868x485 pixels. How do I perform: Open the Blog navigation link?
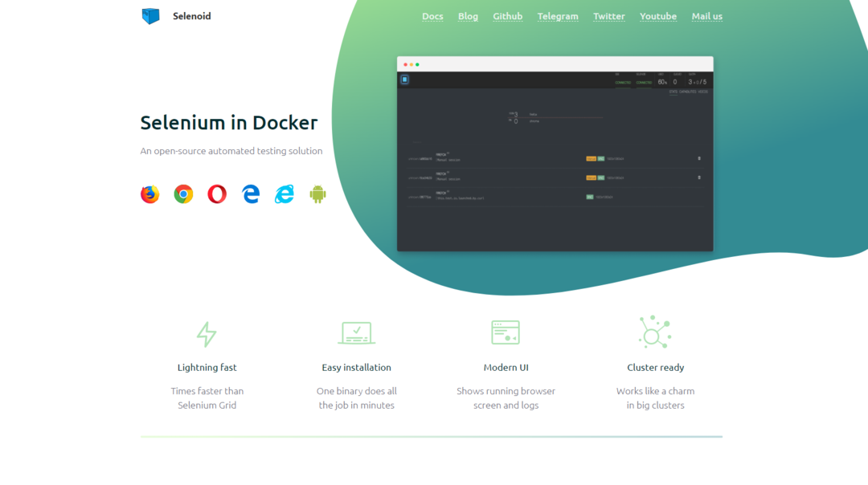(x=468, y=17)
